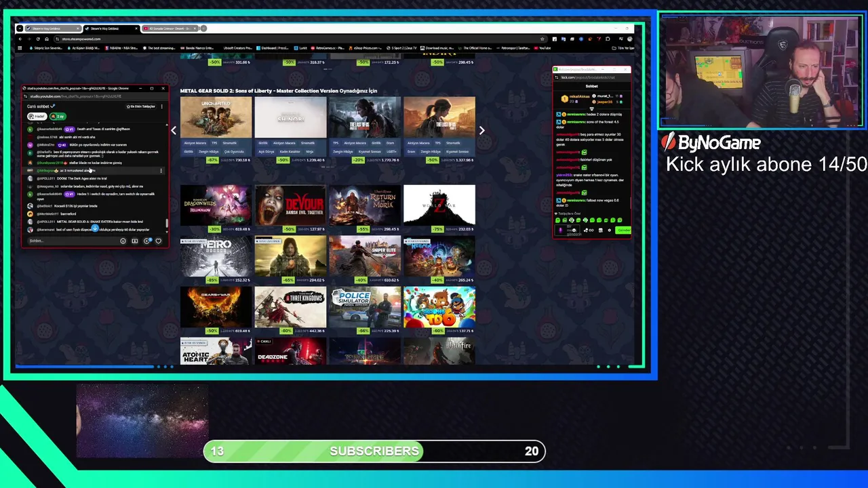Open the Kick chat settings gear
Screen dimensions: 868x488
(x=609, y=230)
